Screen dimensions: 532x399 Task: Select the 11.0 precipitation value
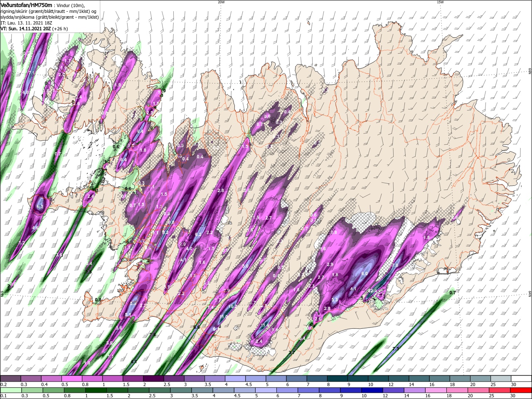point(224,317)
